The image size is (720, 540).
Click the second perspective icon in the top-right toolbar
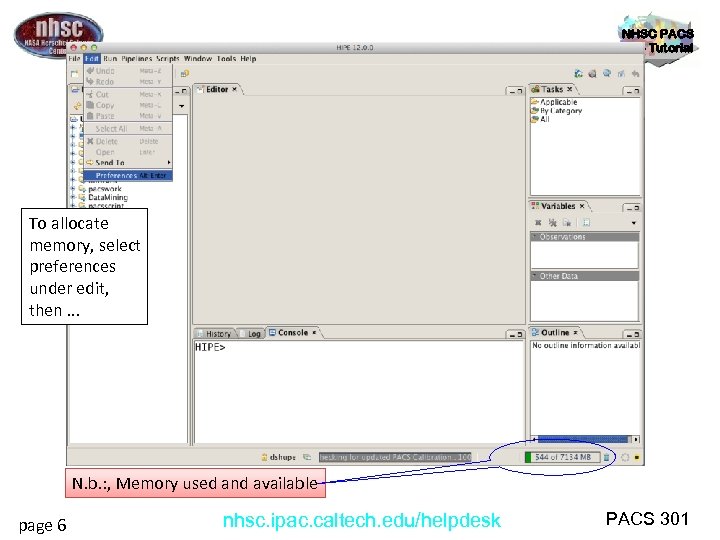click(592, 73)
